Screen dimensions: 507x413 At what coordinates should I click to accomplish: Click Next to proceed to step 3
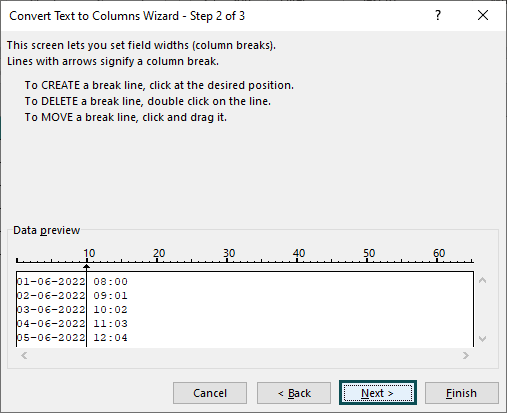pyautogui.click(x=378, y=393)
